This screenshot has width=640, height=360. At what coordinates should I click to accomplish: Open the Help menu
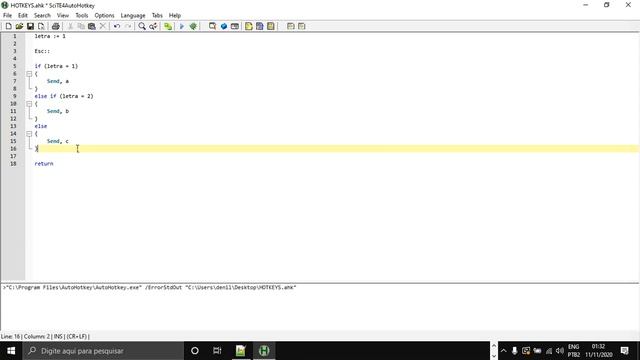click(x=175, y=16)
